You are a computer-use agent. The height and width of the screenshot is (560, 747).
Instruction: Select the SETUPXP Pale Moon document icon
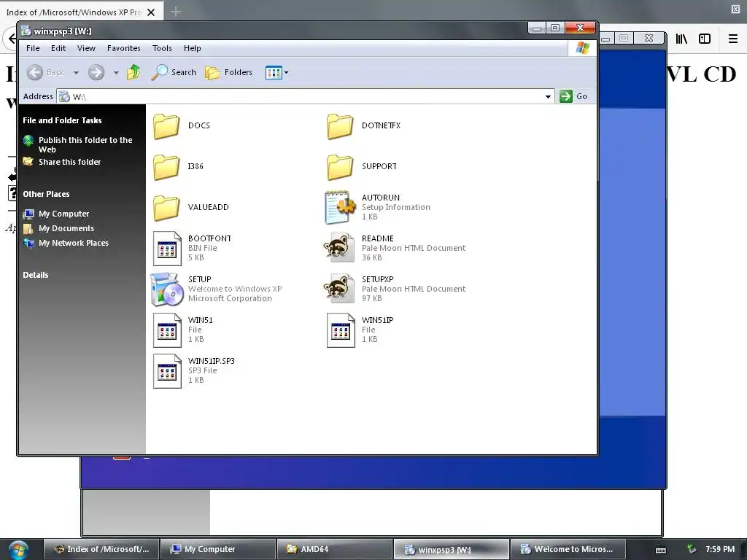pos(339,289)
